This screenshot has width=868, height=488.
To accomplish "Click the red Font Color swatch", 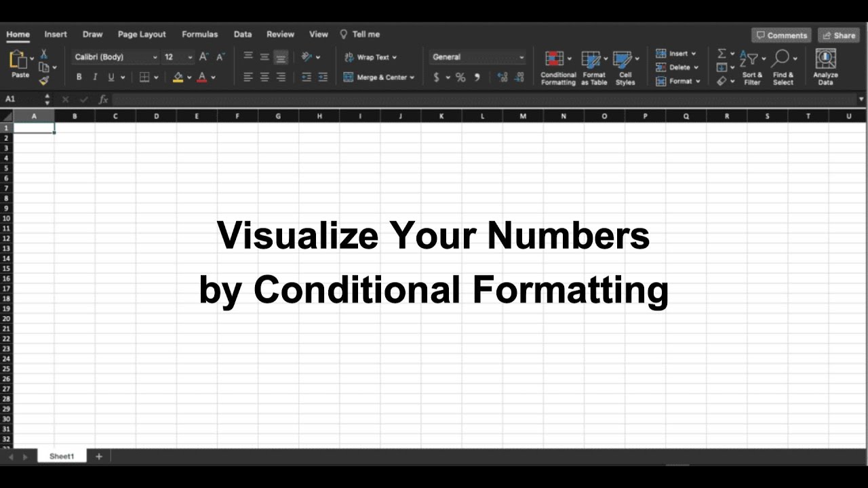I will pos(201,77).
